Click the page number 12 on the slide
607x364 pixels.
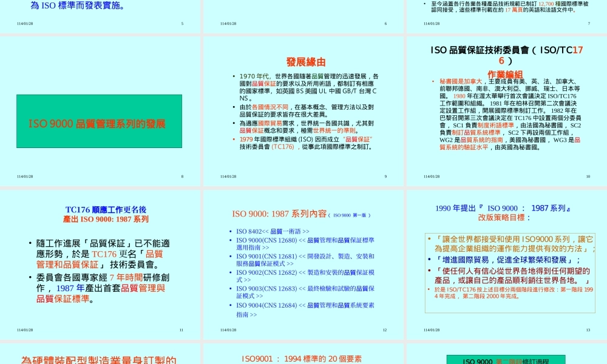[385, 330]
